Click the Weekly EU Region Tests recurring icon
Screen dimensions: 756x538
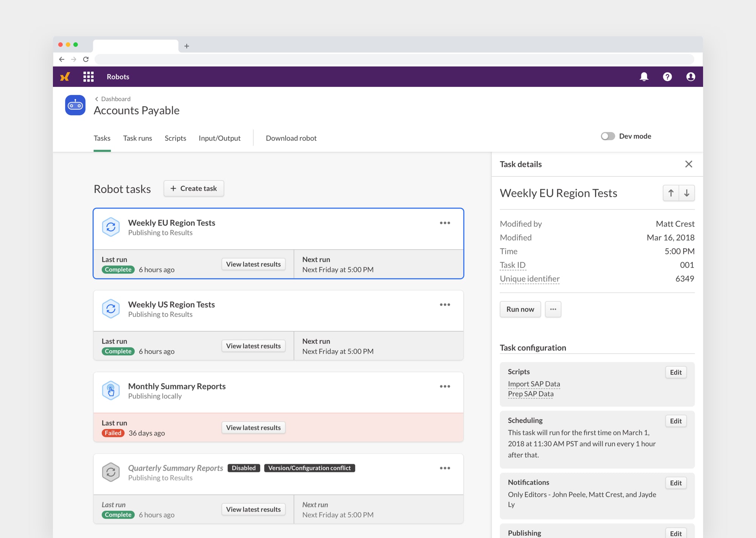tap(111, 227)
